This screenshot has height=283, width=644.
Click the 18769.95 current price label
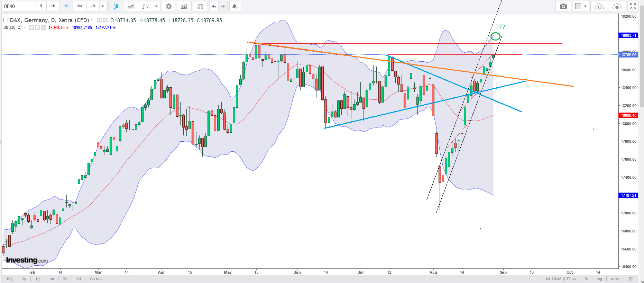(x=628, y=55)
